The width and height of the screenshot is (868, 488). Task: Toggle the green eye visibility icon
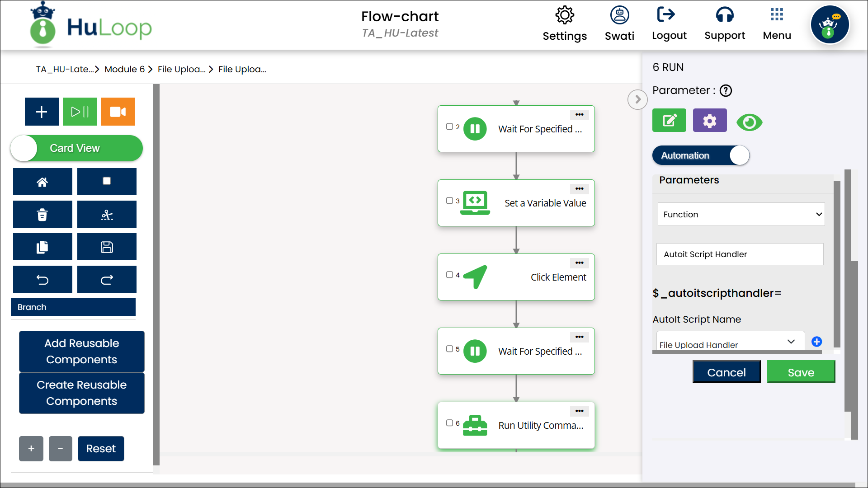click(x=749, y=122)
